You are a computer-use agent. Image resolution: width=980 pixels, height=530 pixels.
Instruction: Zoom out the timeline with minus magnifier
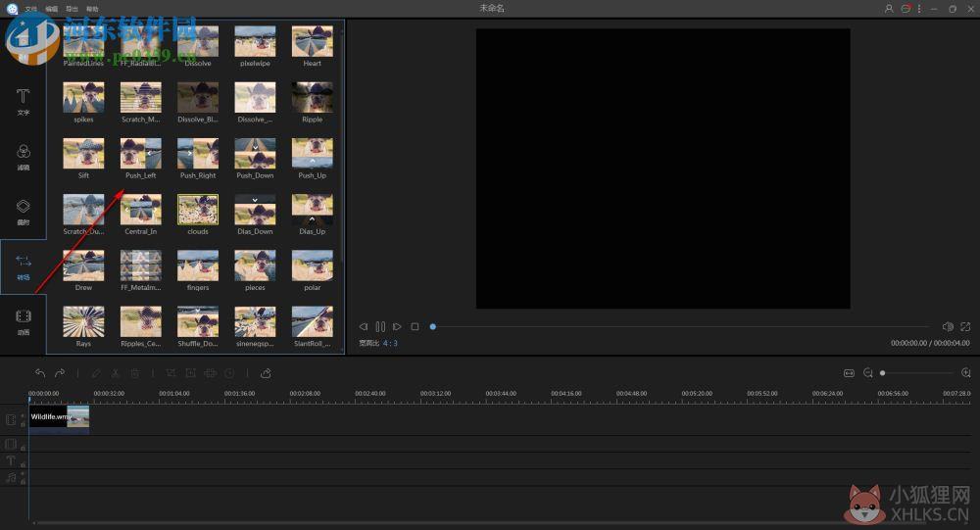[868, 373]
